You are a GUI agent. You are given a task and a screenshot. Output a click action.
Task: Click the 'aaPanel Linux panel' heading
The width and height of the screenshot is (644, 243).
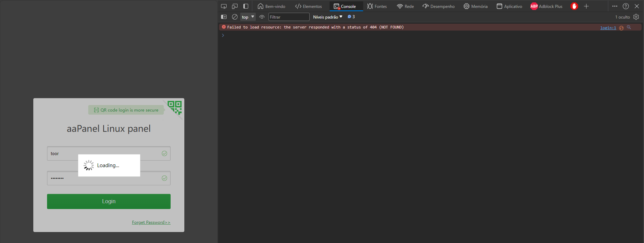108,129
